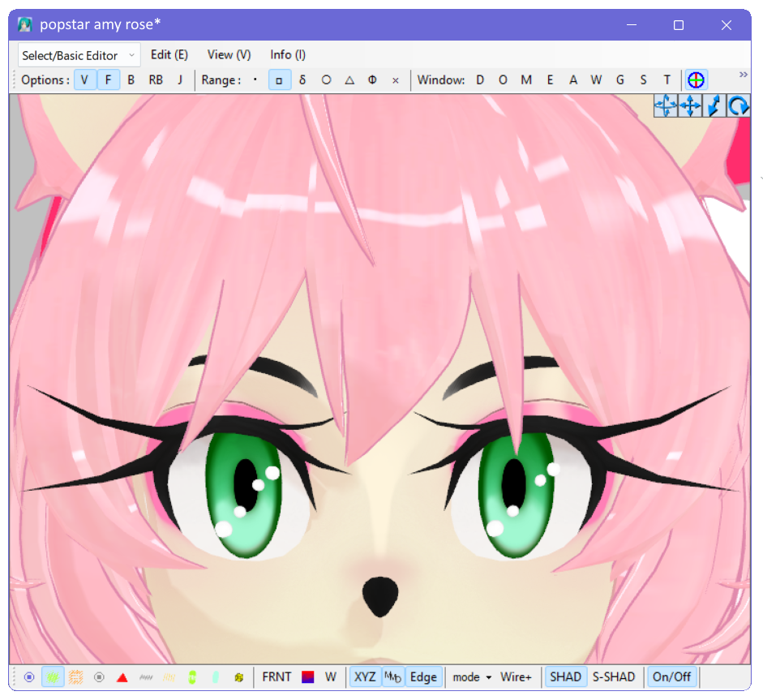Toggle the gray circle-dot display icon
Viewport: 763px width, 700px height.
click(x=99, y=677)
